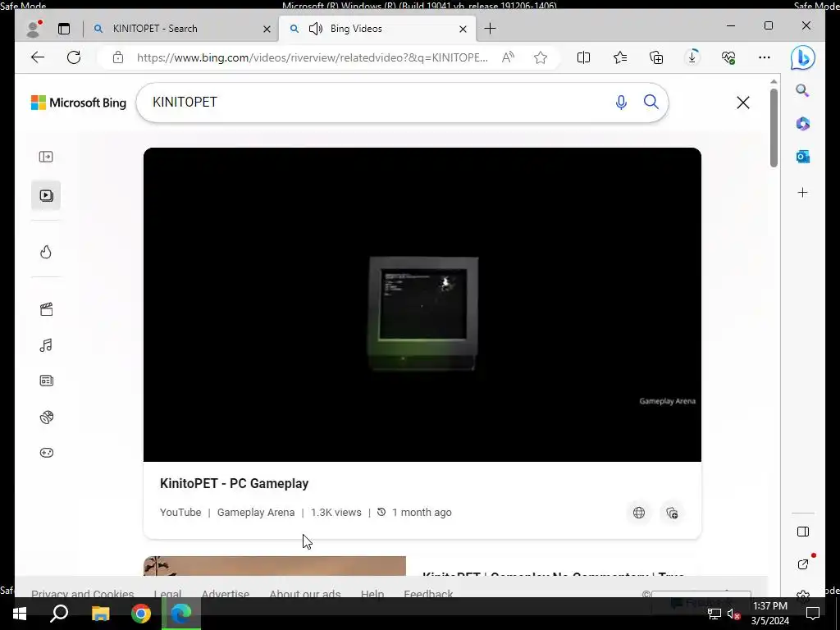840x630 pixels.
Task: Open the Collections panel
Action: [x=656, y=57]
